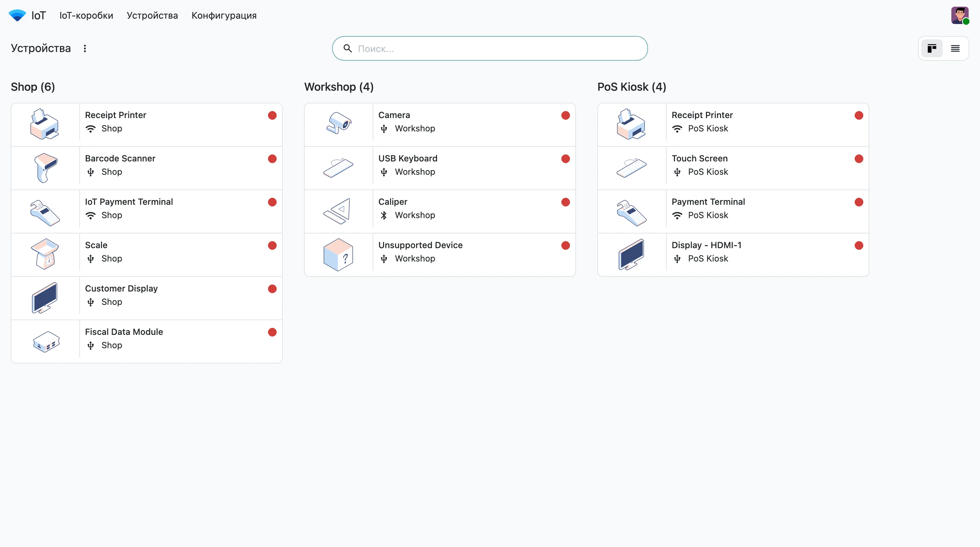The width and height of the screenshot is (980, 547).
Task: Click the USB Keyboard device icon
Action: (338, 167)
